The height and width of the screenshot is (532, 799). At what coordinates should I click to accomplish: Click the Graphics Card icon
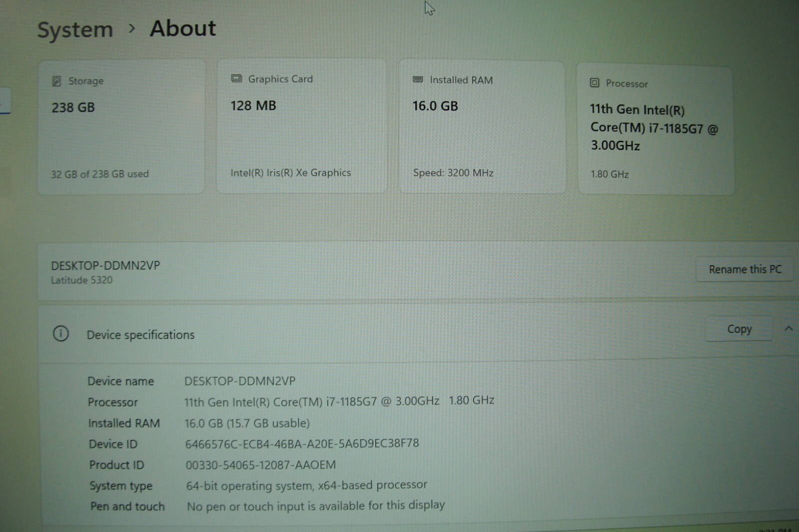[x=236, y=78]
